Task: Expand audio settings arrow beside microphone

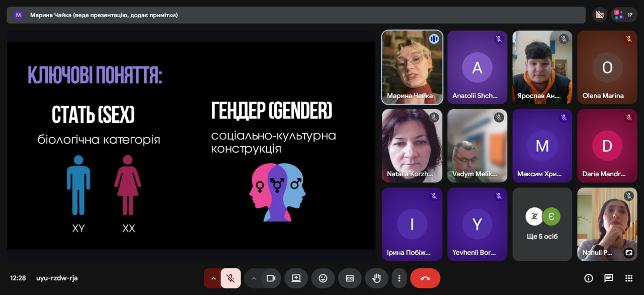Action: pyautogui.click(x=213, y=278)
